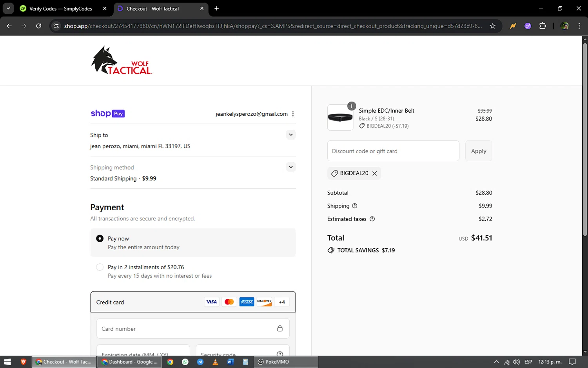Bookmark this page with the star icon

(493, 26)
